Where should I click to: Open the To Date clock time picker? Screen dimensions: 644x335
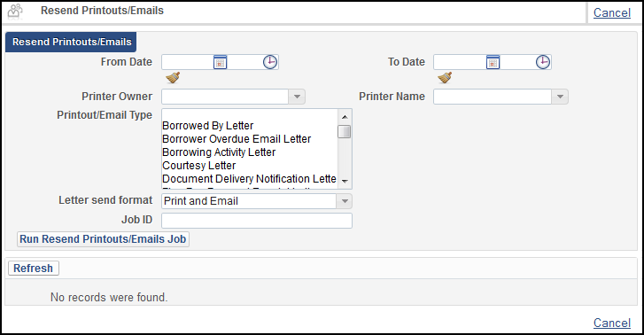pyautogui.click(x=542, y=62)
